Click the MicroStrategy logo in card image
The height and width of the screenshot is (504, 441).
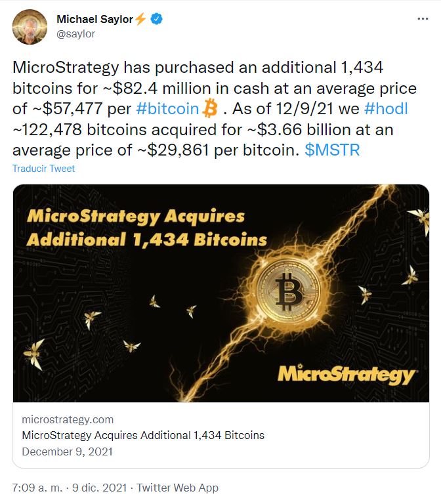click(346, 375)
